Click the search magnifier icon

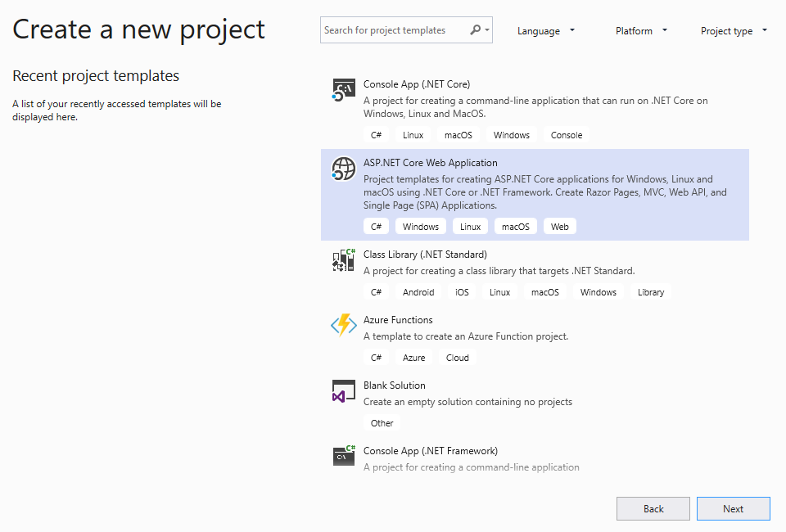click(x=475, y=29)
